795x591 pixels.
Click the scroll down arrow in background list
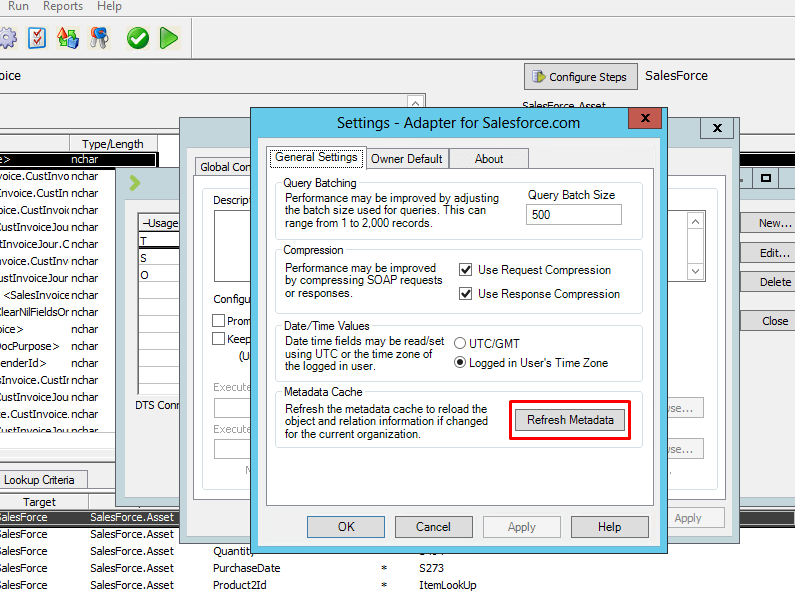tap(696, 271)
